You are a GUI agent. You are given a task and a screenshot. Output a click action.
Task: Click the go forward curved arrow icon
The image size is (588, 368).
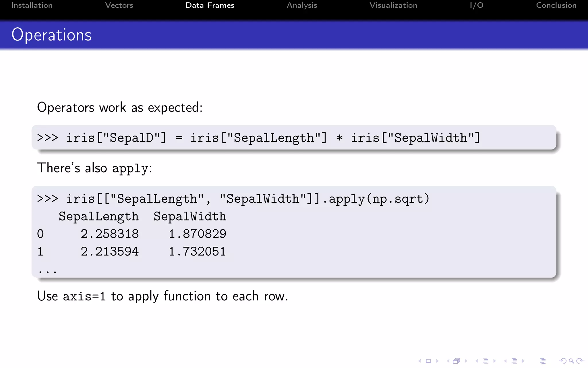(580, 361)
